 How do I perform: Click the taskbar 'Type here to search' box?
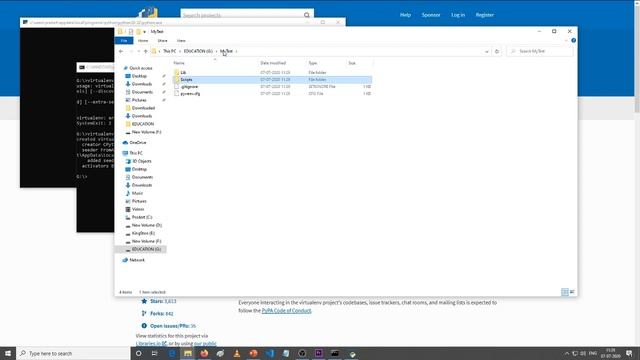pyautogui.click(x=73, y=353)
